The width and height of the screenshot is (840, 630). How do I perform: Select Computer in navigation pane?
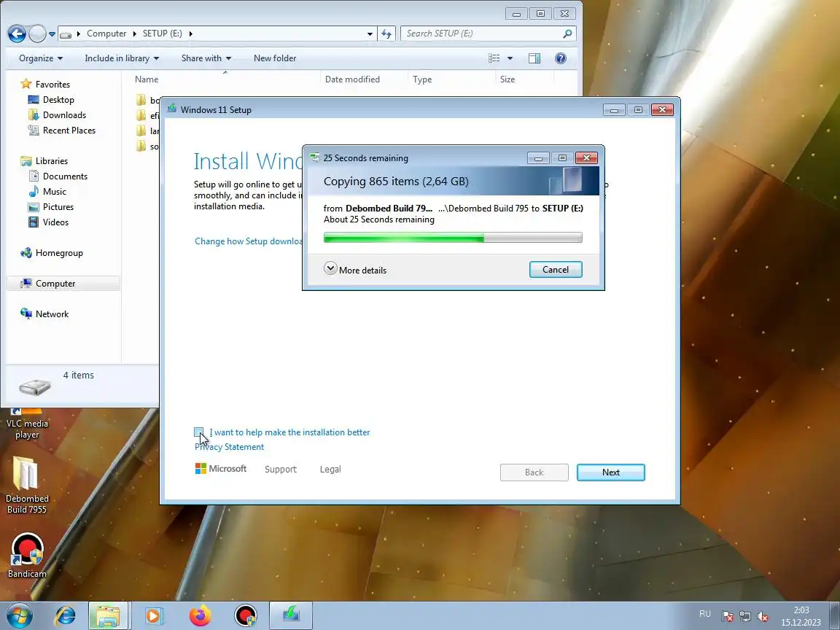click(x=63, y=284)
